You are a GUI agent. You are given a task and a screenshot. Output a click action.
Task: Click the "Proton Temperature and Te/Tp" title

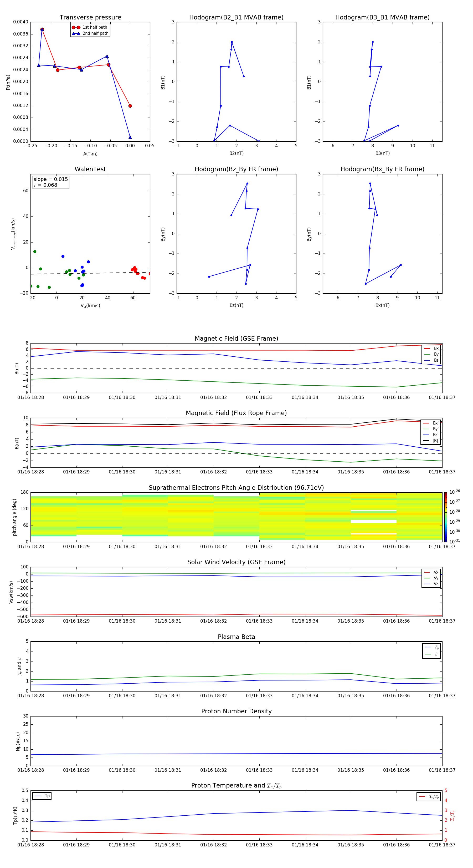pyautogui.click(x=236, y=786)
